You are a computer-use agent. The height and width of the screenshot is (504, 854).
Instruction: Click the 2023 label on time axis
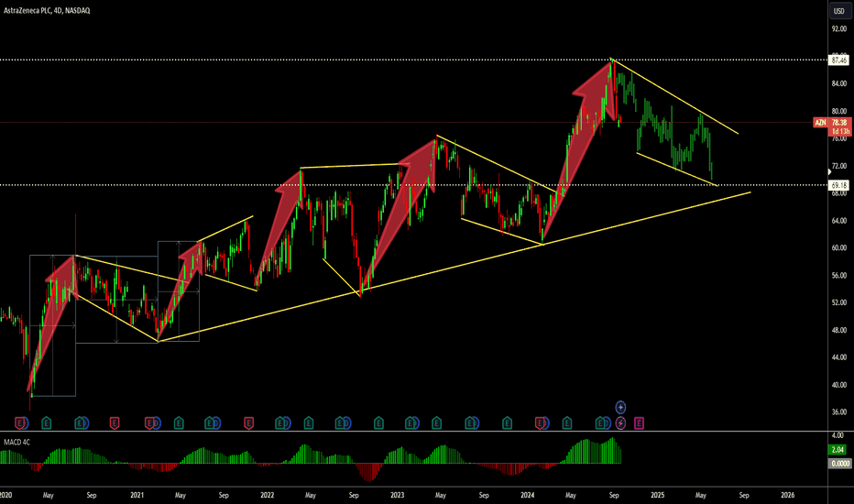[x=397, y=495]
